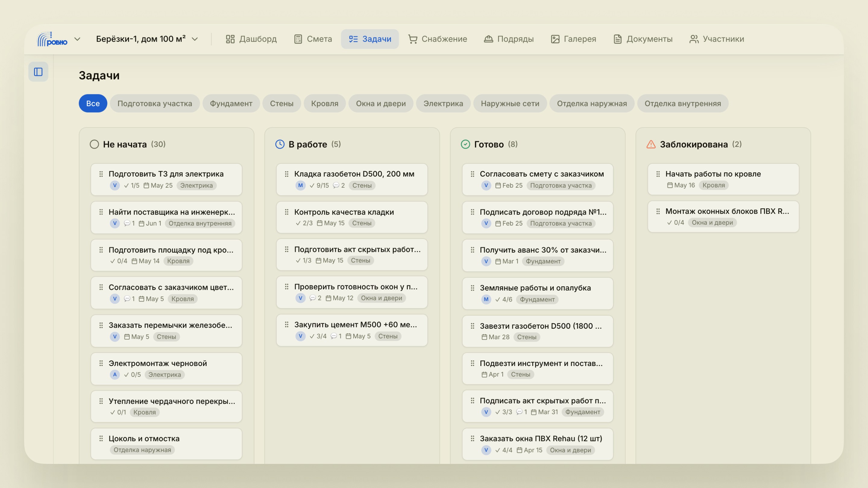
Task: Click drag handle of Согласовать смету с заказчиком
Action: point(472,174)
